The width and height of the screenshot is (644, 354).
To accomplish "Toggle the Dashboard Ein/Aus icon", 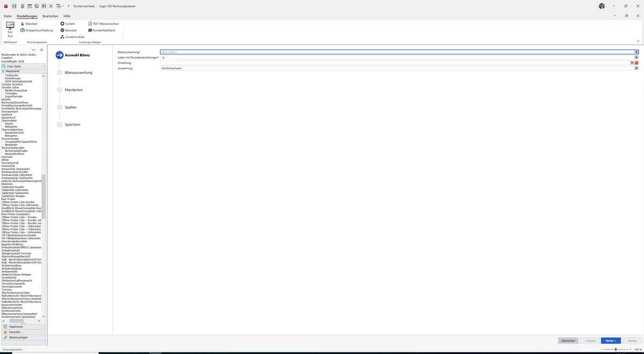I will point(10,29).
